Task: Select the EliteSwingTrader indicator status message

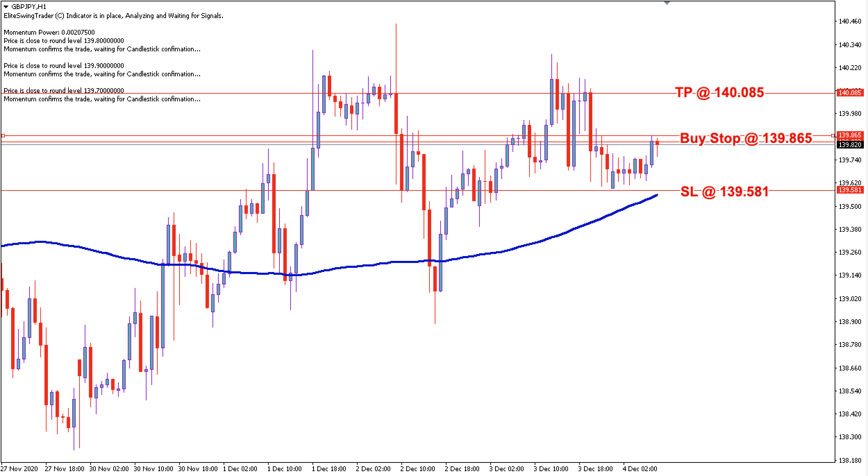Action: tap(115, 15)
